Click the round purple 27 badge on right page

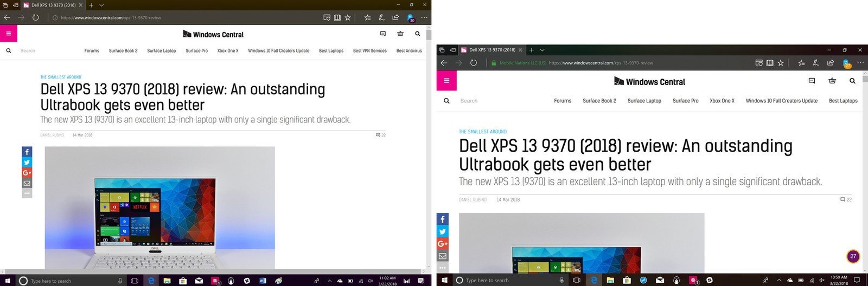coord(853,256)
